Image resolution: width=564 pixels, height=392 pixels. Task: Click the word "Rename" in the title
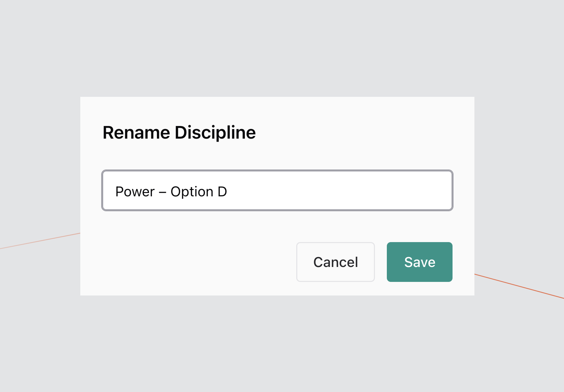point(136,133)
